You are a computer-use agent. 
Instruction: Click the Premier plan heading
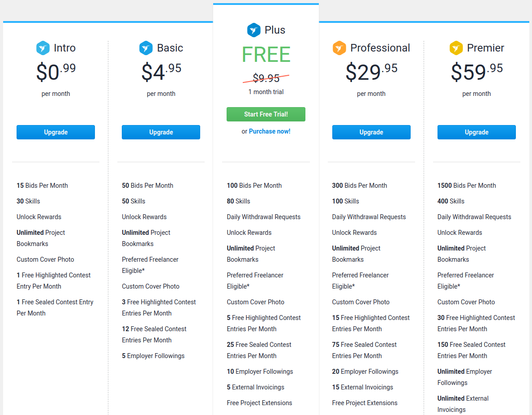[485, 48]
